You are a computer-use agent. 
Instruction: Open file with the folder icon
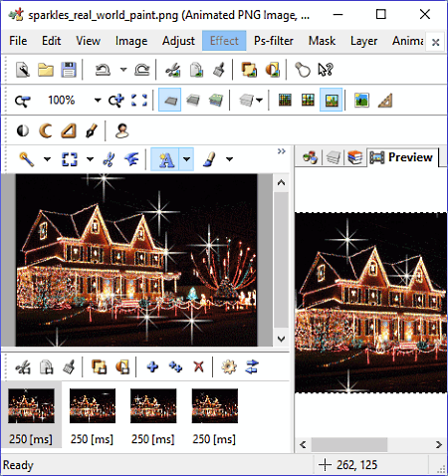coord(46,70)
